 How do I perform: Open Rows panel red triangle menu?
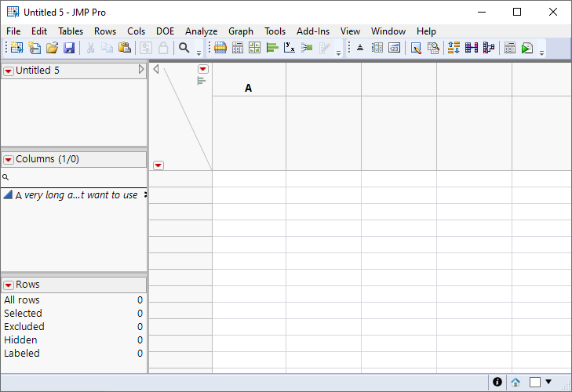click(9, 285)
